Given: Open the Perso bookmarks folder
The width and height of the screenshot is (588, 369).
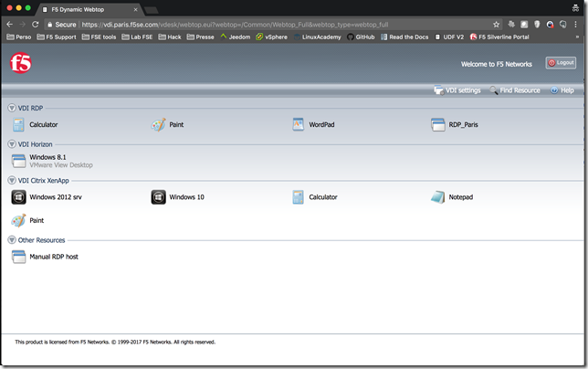Looking at the screenshot, I should coord(19,37).
